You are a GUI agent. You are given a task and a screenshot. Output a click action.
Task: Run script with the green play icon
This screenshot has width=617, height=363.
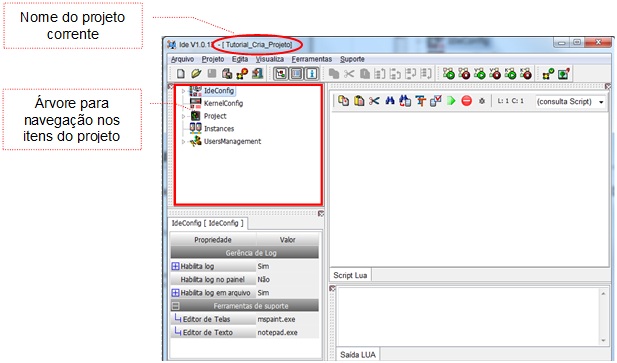coord(451,101)
